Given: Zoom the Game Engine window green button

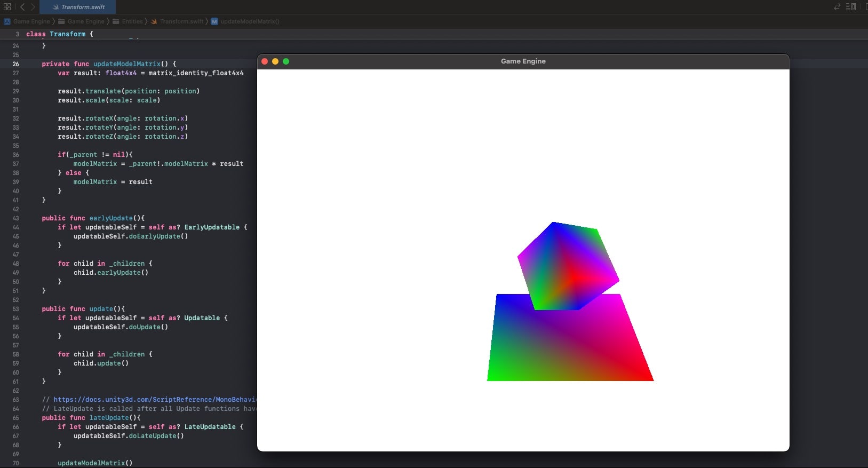Looking at the screenshot, I should pos(286,61).
